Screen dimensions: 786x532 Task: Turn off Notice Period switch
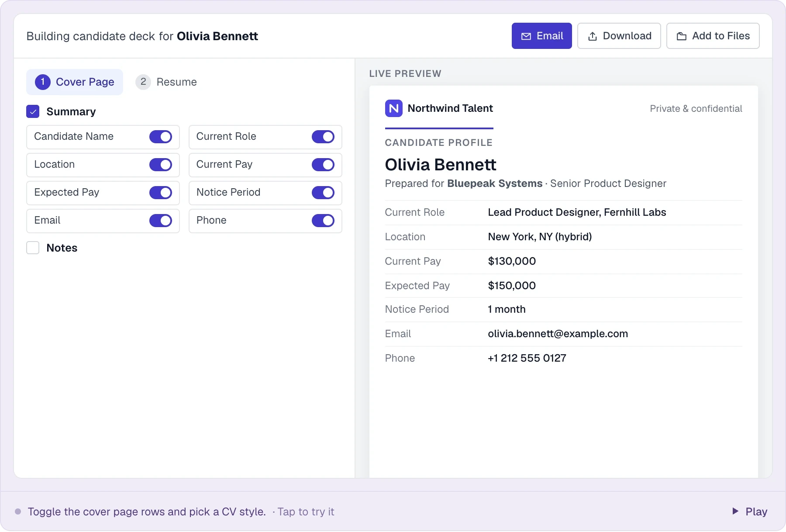click(323, 193)
